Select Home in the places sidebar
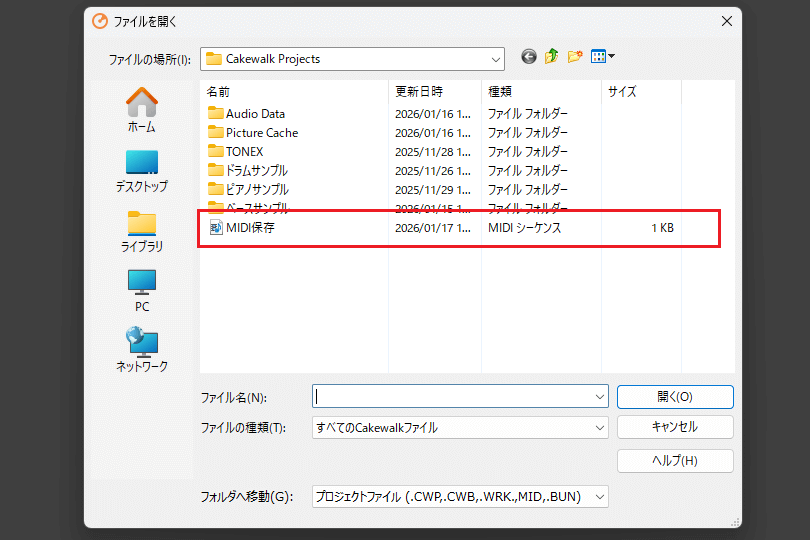Viewport: 810px width, 540px height. (141, 110)
